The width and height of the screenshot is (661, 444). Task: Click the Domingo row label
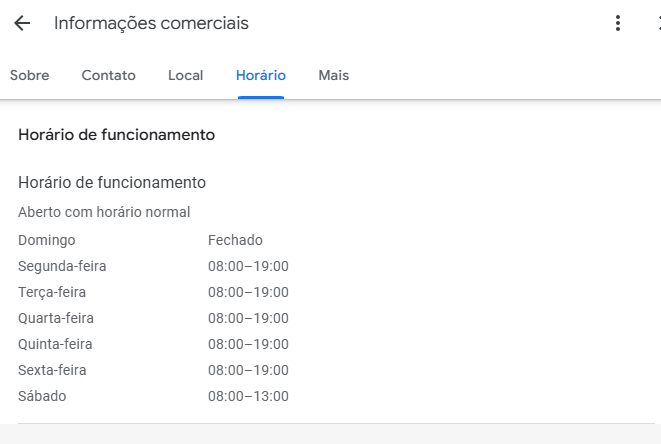(x=46, y=240)
